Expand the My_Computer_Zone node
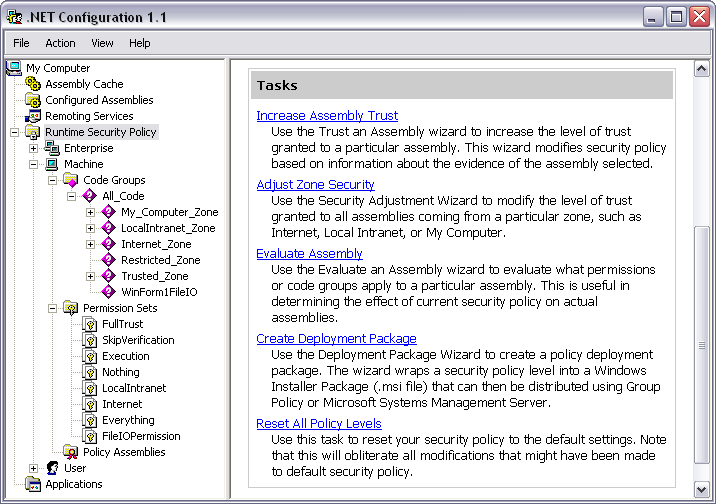The image size is (716, 504). [x=90, y=212]
